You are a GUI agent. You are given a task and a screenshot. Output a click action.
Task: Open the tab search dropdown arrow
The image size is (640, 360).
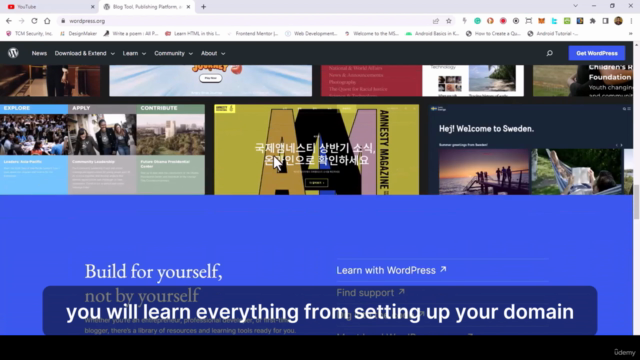(x=576, y=6)
